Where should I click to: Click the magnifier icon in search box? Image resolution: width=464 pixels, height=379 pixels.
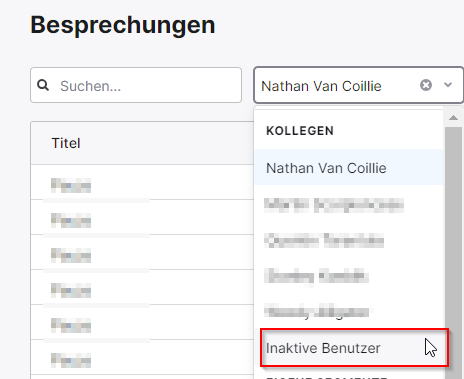point(43,85)
